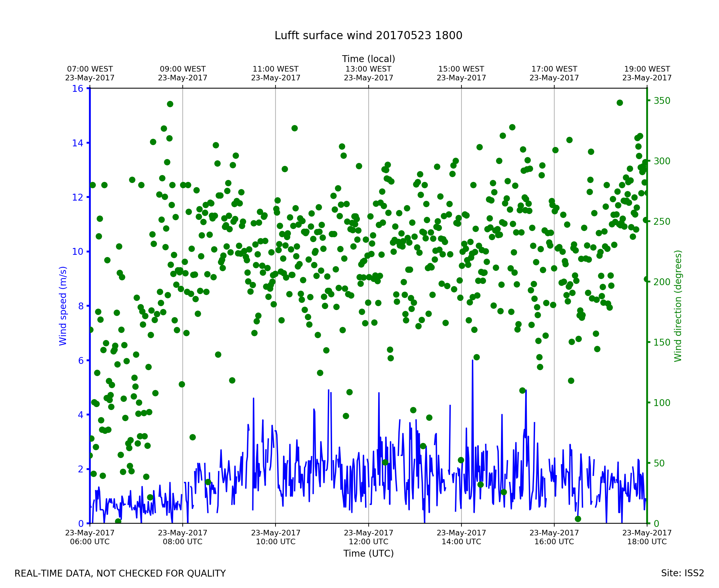The height and width of the screenshot is (588, 719).
Task: Click the 'Wind direction (degrees)' axis label
Action: coord(678,306)
